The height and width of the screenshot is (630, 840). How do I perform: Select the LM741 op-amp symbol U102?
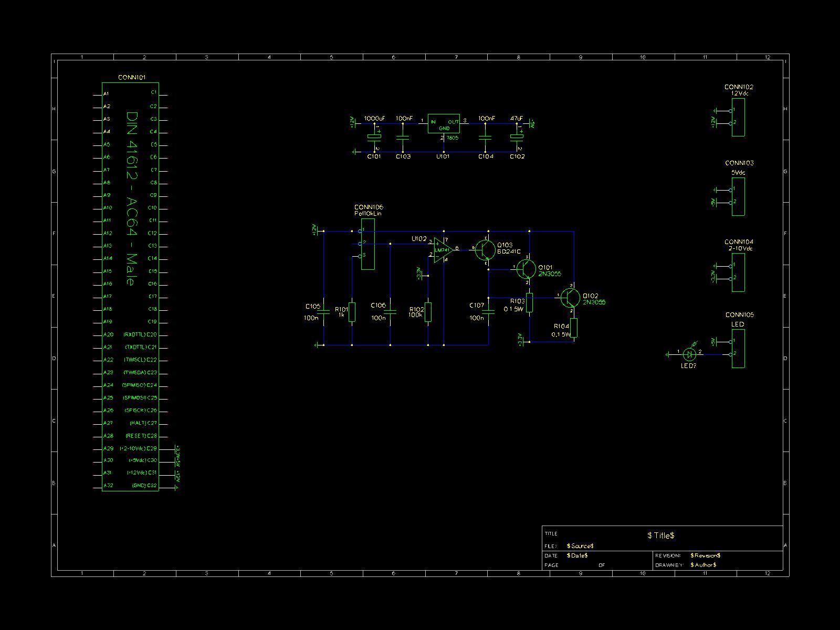click(443, 250)
